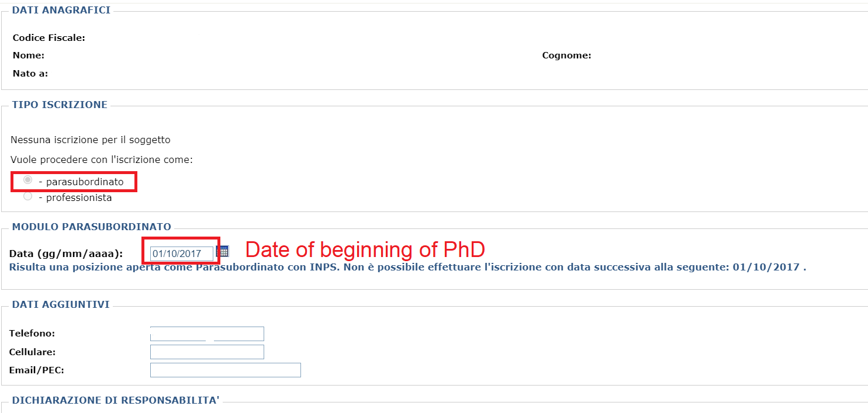868x413 pixels.
Task: Select the parasubordinato radio button
Action: click(x=27, y=181)
